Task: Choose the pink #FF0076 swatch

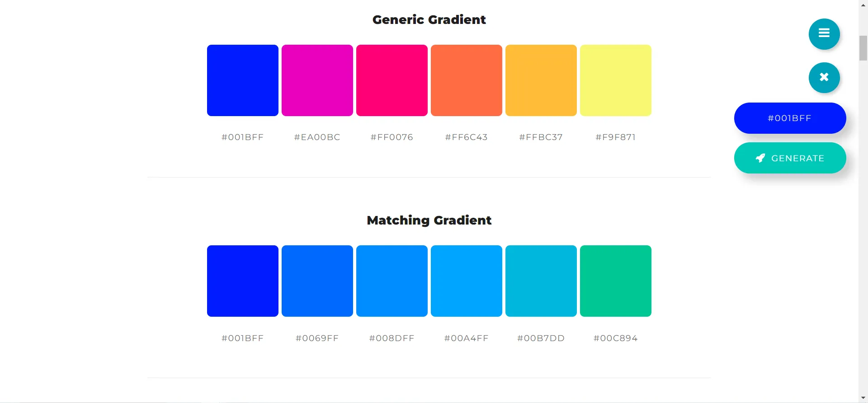Action: pos(392,80)
